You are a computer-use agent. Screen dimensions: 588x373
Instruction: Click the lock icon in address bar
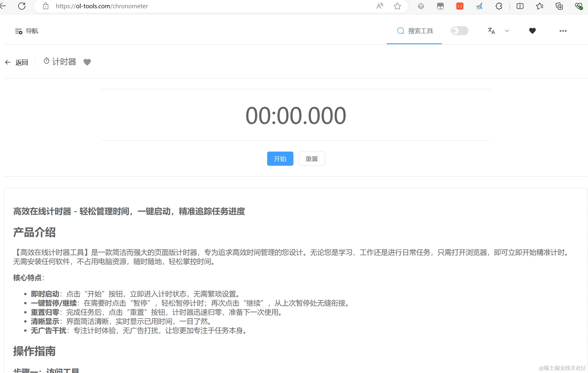point(46,6)
